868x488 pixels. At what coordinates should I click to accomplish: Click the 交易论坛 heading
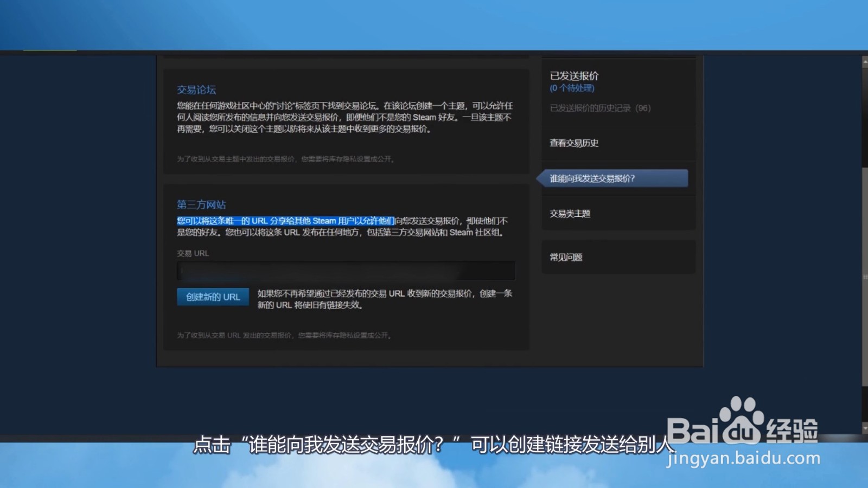196,90
